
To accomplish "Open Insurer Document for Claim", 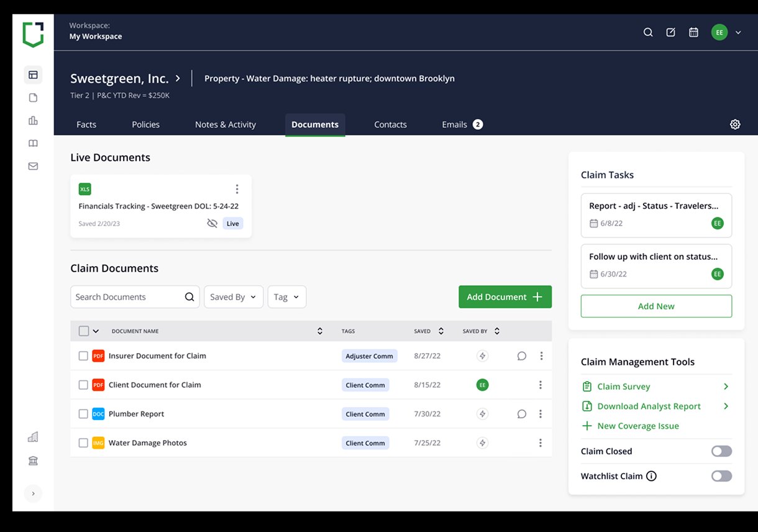I will 157,356.
